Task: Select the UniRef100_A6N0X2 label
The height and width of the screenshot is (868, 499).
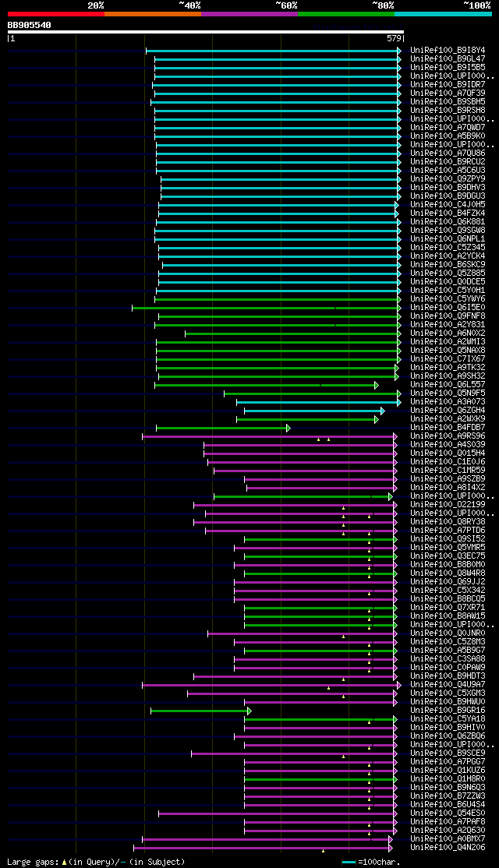Action: 448,333
